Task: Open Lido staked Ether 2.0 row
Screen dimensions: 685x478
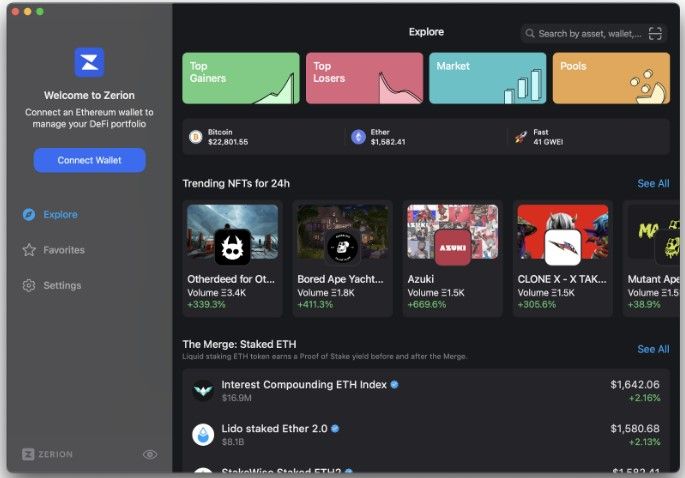Action: (426, 435)
